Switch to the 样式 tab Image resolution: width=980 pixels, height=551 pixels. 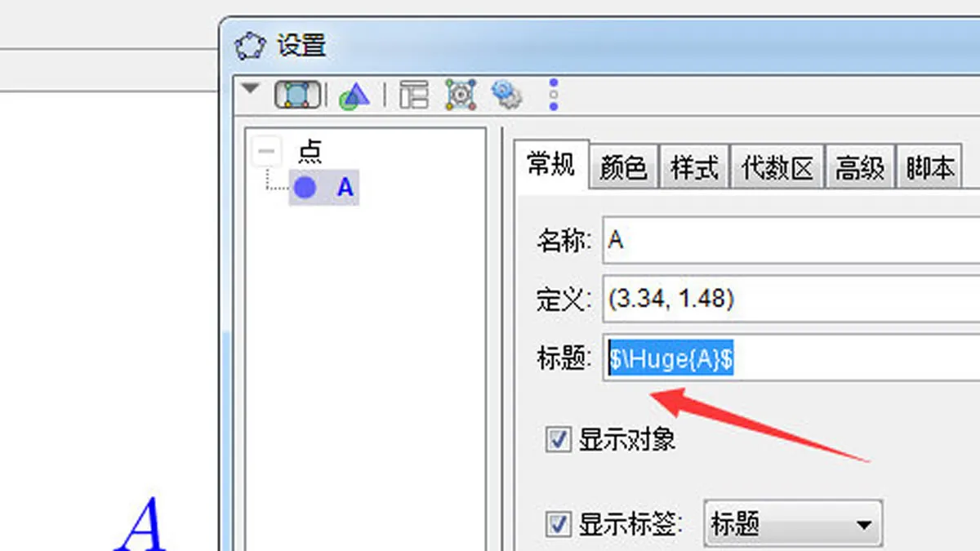coord(694,168)
